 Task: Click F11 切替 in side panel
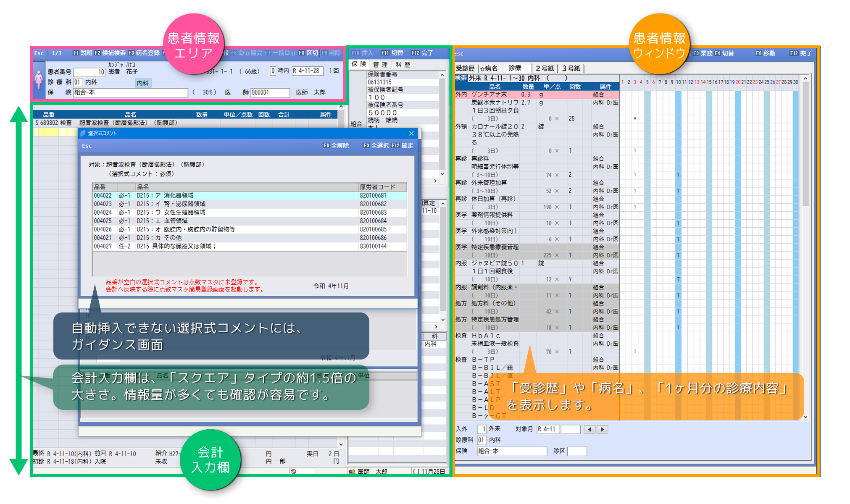click(x=392, y=53)
